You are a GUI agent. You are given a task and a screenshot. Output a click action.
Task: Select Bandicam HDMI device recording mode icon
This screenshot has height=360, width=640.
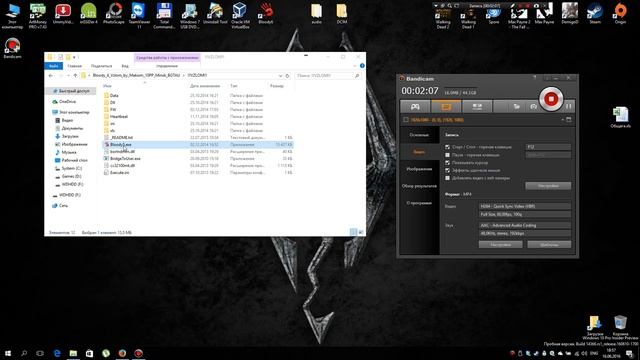point(477,107)
